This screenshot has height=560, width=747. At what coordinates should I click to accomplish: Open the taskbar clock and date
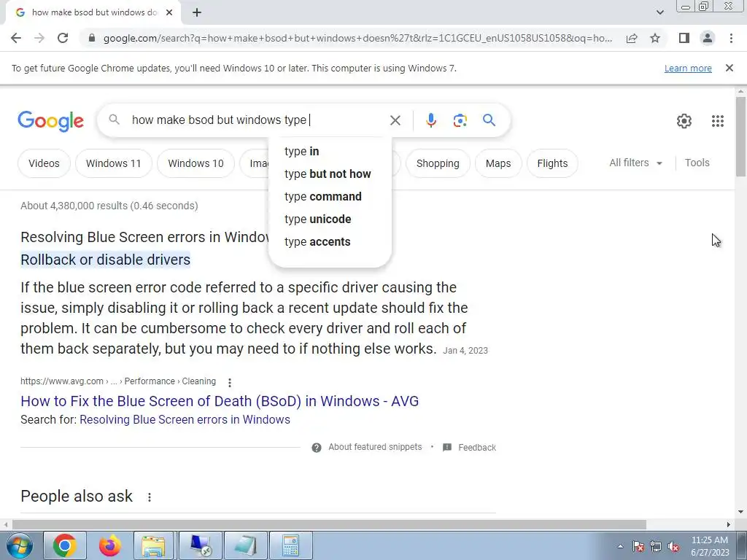pyautogui.click(x=710, y=546)
